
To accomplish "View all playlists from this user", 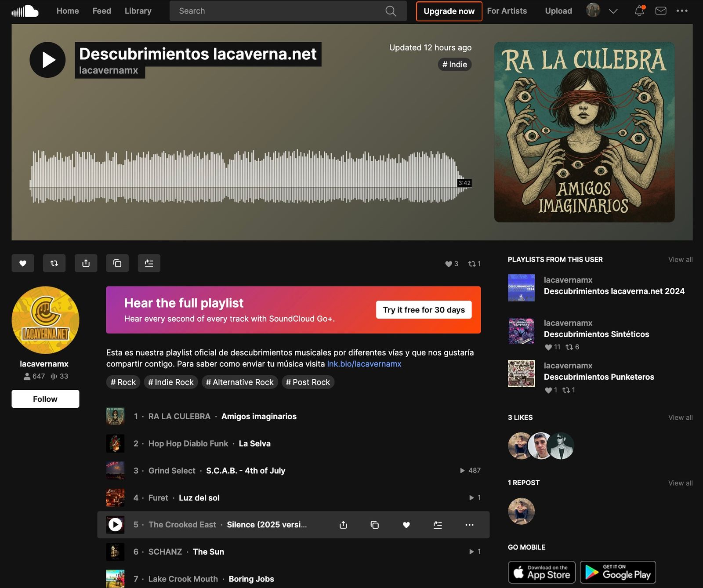I will tap(680, 260).
